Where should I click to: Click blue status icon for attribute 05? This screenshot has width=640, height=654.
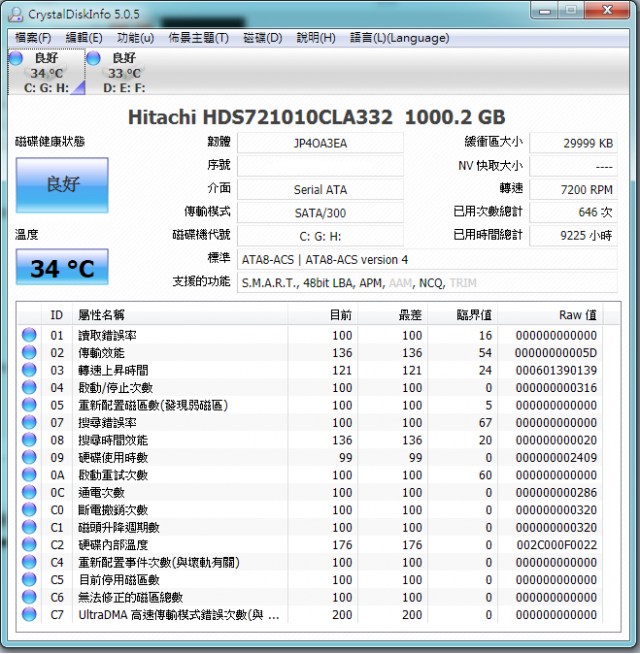pos(29,405)
